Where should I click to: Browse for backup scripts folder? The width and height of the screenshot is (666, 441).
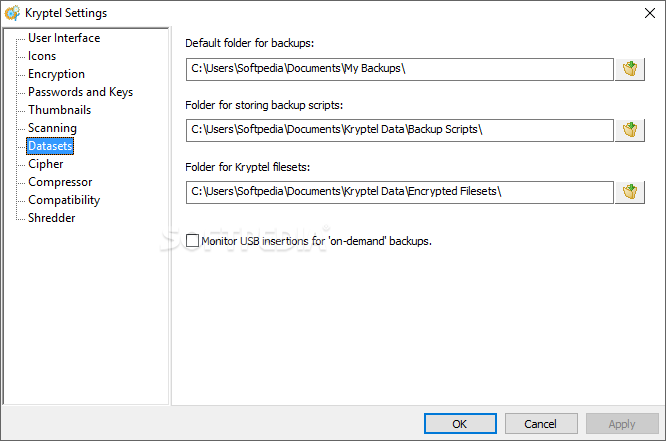pos(630,130)
